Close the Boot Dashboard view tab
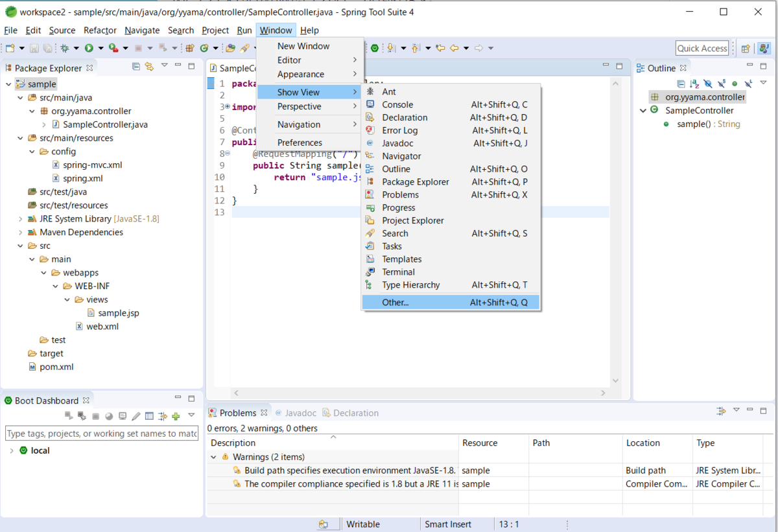The height and width of the screenshot is (532, 778). tap(86, 400)
